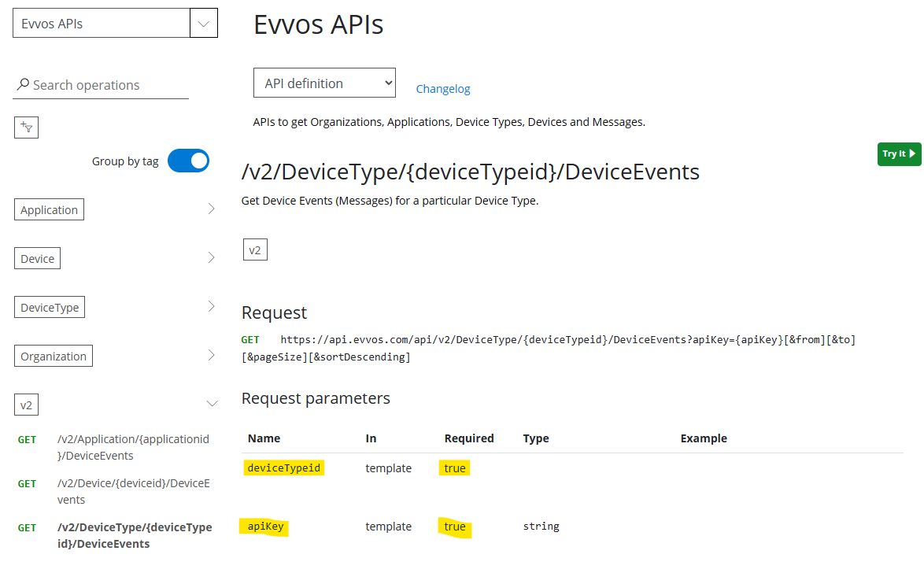Screen dimensions: 924x584
Task: Click the Example column header
Action: 704,438
